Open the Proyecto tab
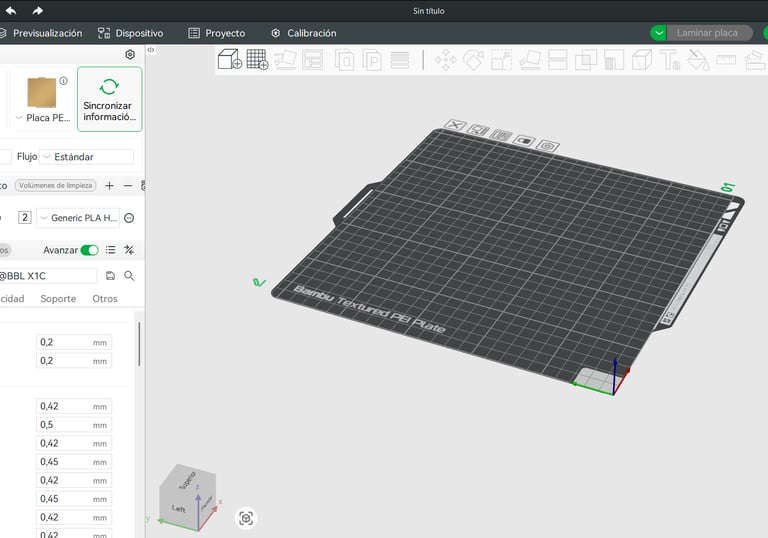This screenshot has width=768, height=538. click(216, 33)
